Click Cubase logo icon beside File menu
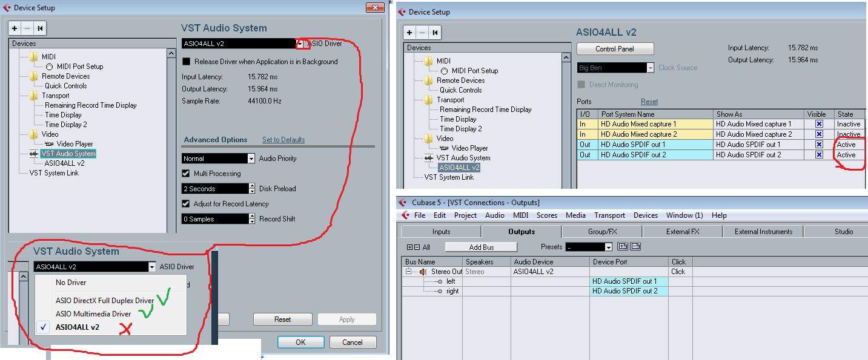 (405, 215)
